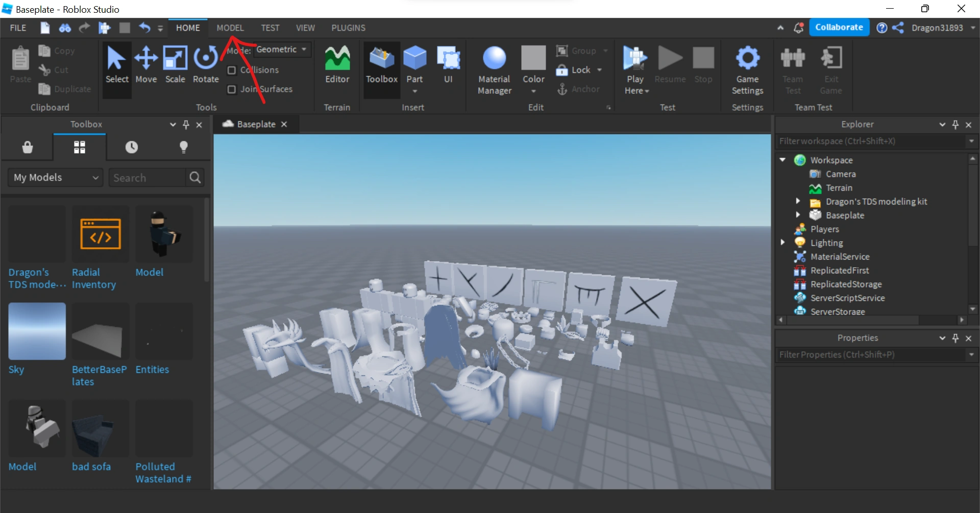Click the share icon next to username

pos(898,28)
